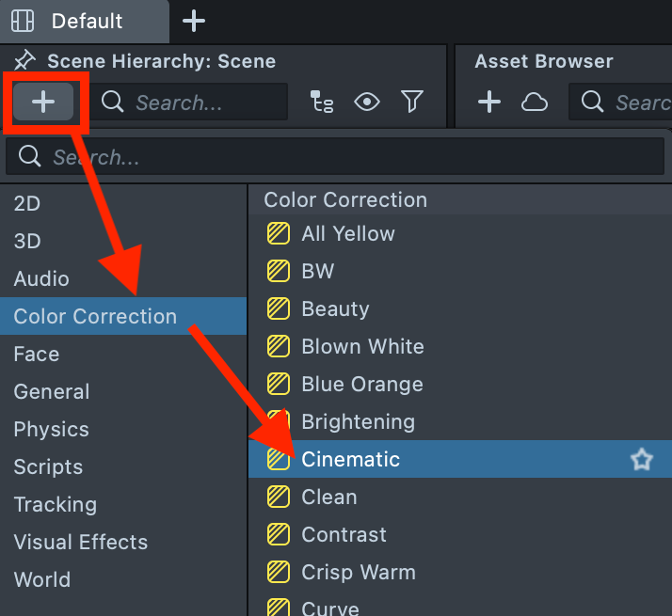Click the pin icon beside Scene Hierarchy title
Image resolution: width=672 pixels, height=616 pixels.
pyautogui.click(x=25, y=62)
